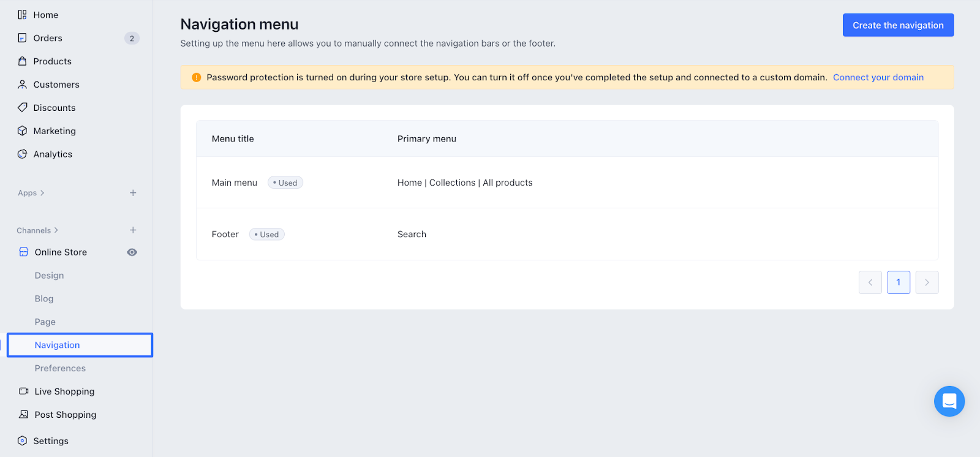Open the Preferences submenu item
Screen dimensions: 980x457
[x=60, y=368]
